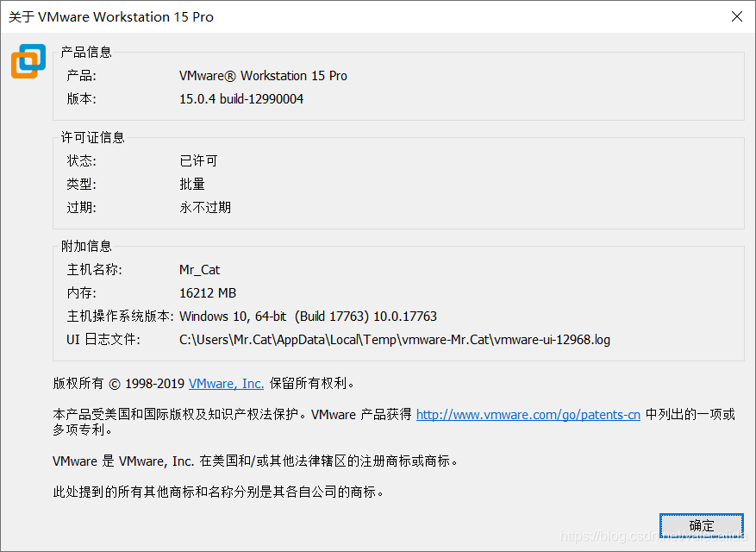This screenshot has height=552, width=756.
Task: Select the version text 15.0.4 build-12990004
Action: click(241, 99)
